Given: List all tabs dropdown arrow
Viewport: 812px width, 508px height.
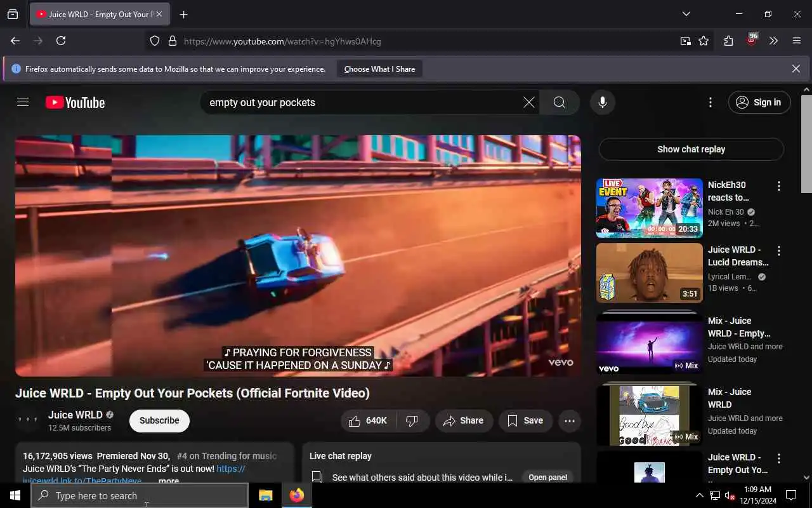Looking at the screenshot, I should 686,14.
